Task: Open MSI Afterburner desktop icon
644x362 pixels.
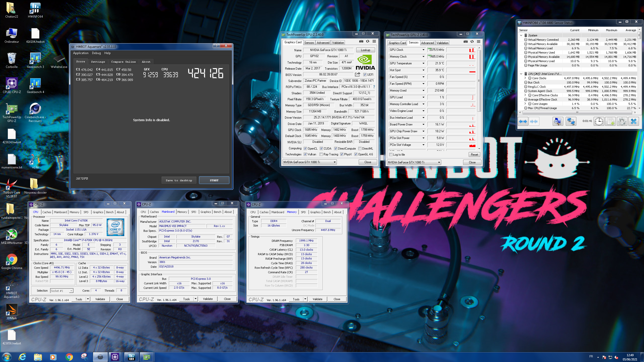Action: [x=12, y=236]
